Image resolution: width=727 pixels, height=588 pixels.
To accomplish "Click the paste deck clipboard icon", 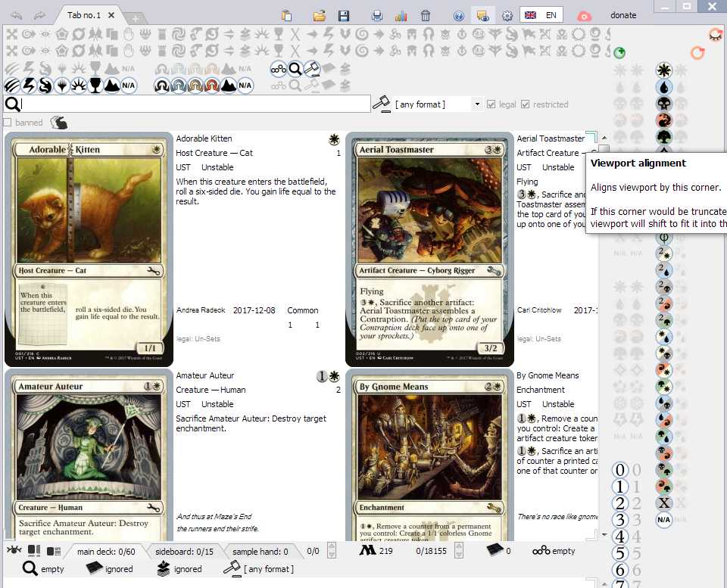I will 286,15.
